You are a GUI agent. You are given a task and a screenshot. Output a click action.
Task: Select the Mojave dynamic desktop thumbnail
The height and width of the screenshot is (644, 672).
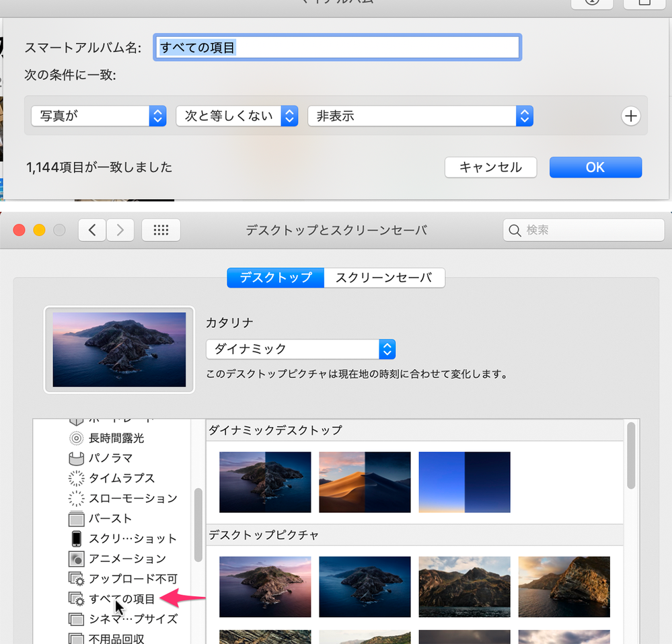coord(365,482)
